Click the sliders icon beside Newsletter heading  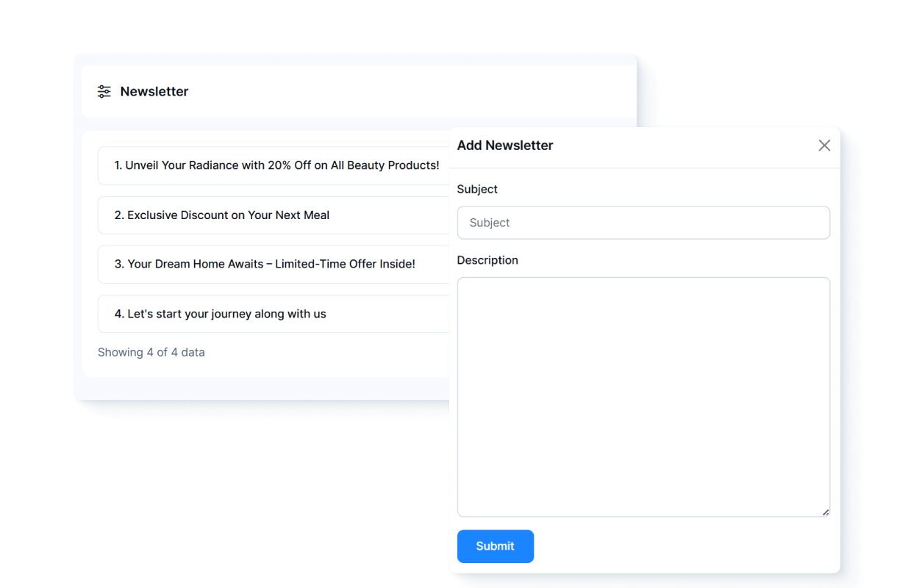pyautogui.click(x=104, y=92)
